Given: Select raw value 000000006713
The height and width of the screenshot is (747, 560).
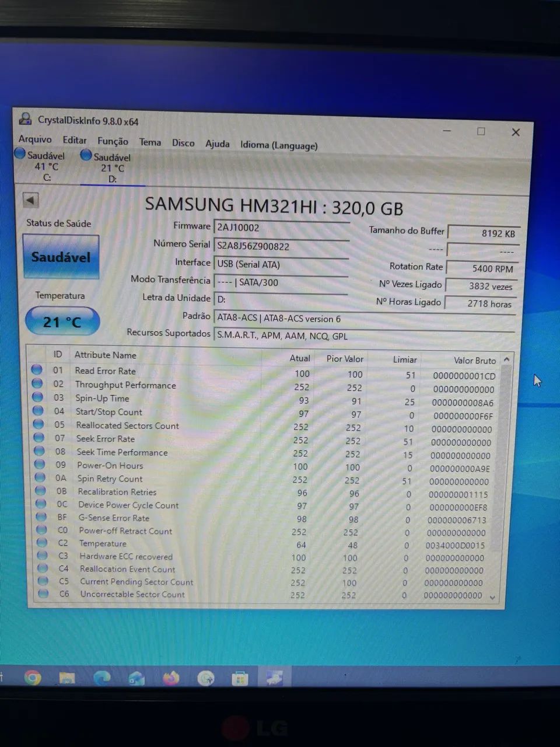Looking at the screenshot, I should coord(457,520).
